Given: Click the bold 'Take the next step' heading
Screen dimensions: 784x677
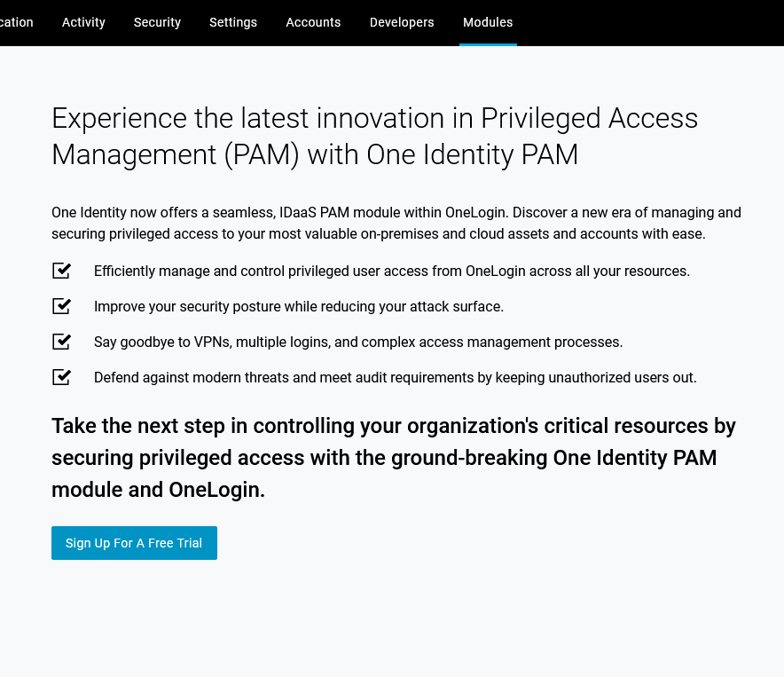Looking at the screenshot, I should pyautogui.click(x=394, y=458).
